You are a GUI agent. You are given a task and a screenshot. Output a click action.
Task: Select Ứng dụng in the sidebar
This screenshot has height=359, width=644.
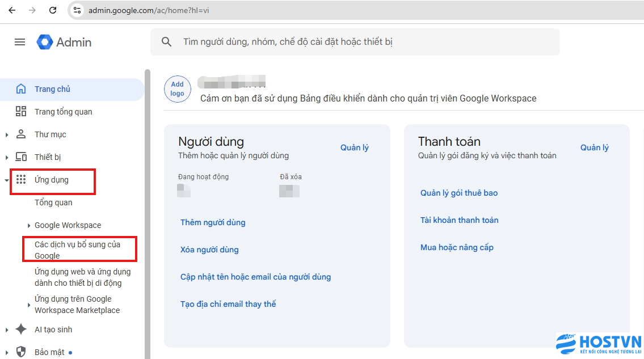tap(51, 180)
